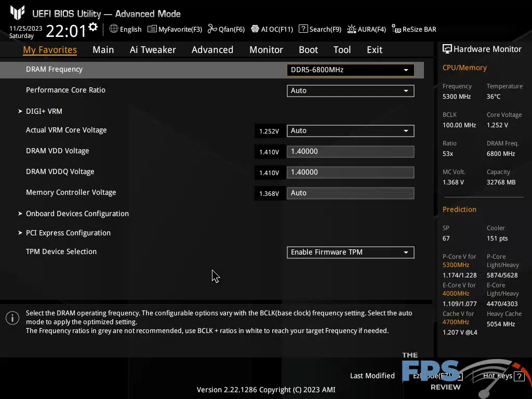
Task: Click the 22:01 clock display
Action: pos(66,31)
